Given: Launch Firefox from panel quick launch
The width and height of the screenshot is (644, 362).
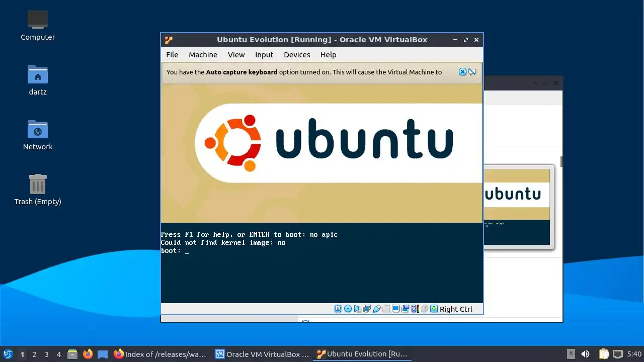Looking at the screenshot, I should coord(88,354).
